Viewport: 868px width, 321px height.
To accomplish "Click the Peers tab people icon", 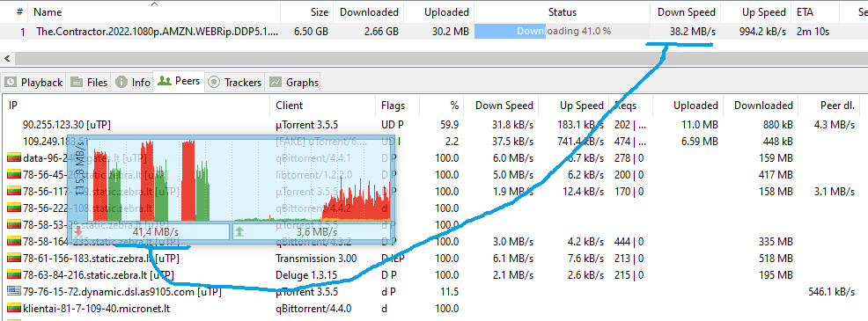I will pyautogui.click(x=164, y=81).
